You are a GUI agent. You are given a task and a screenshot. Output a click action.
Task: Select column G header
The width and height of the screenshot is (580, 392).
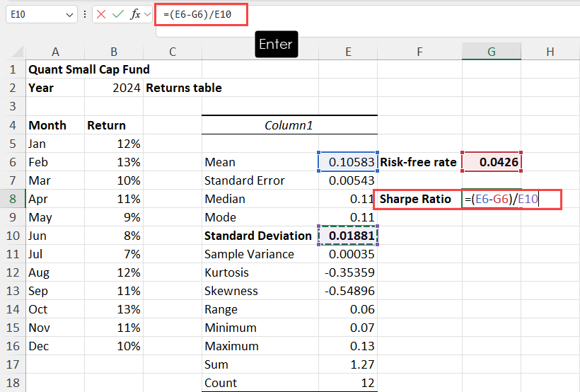pyautogui.click(x=491, y=52)
